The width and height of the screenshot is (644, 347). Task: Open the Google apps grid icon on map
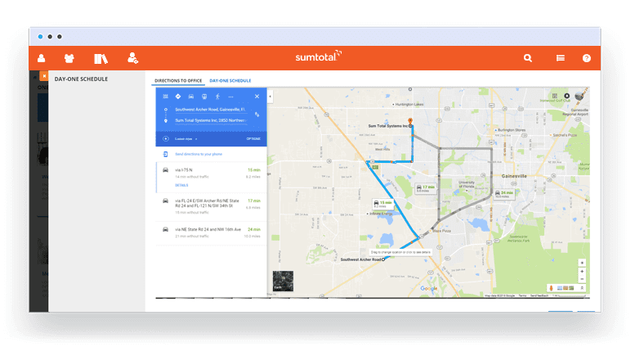[x=554, y=96]
